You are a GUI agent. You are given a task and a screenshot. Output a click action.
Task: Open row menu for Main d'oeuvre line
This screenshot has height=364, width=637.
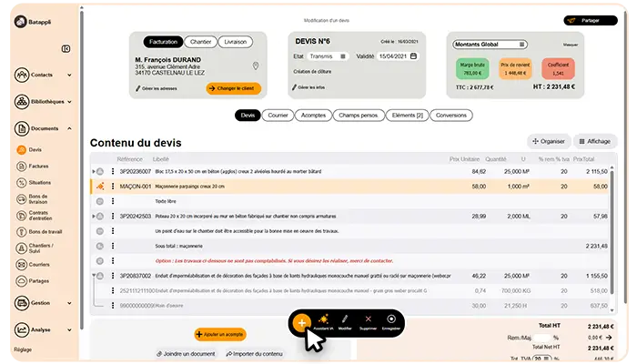(x=113, y=306)
